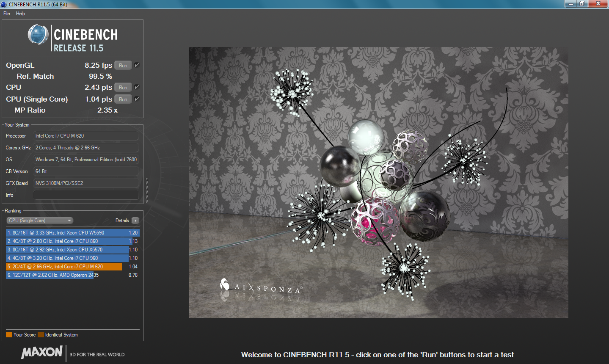This screenshot has height=364, width=609.
Task: Click the Cores x GHz value field
Action: click(86, 148)
